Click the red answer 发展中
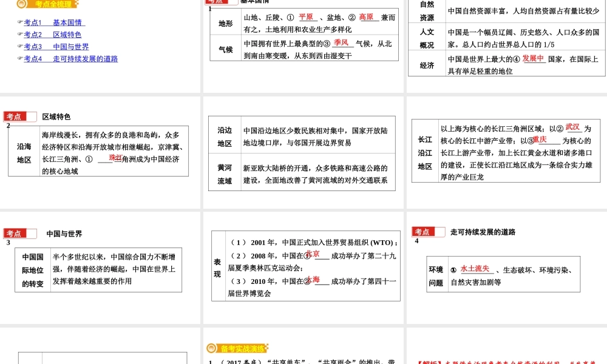 pyautogui.click(x=533, y=58)
